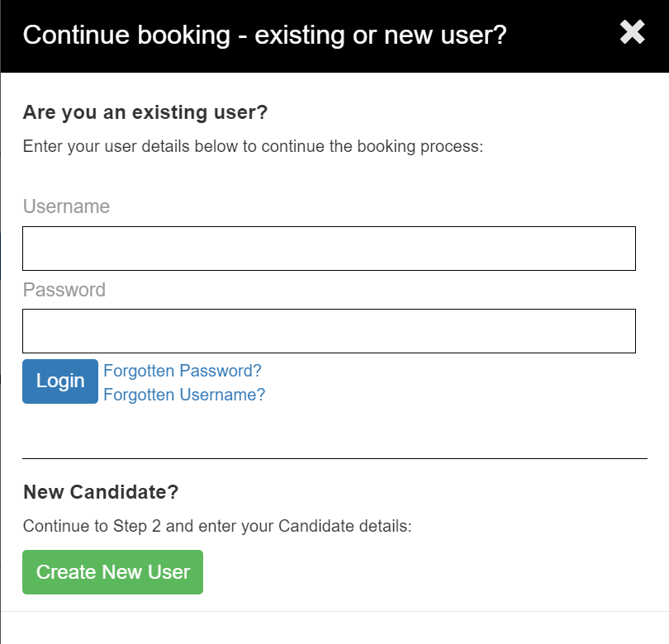Place cursor in the box under Username
The width and height of the screenshot is (669, 644).
[x=329, y=249]
